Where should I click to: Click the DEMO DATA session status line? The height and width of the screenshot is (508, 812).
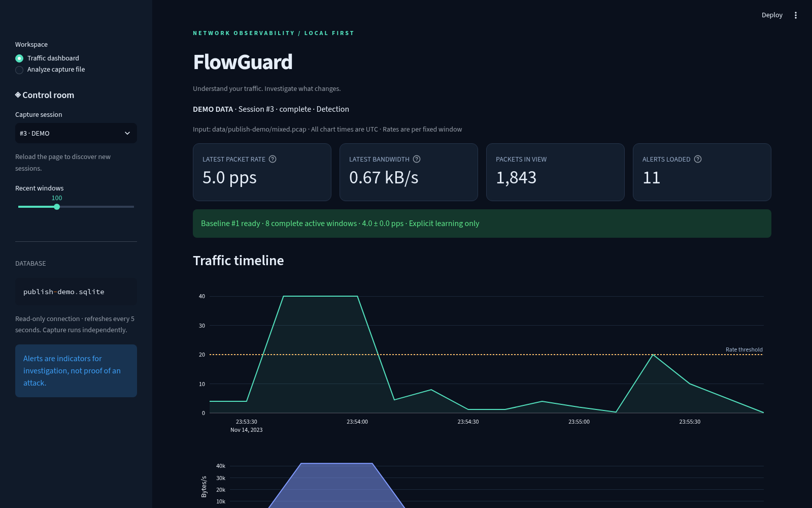click(271, 109)
